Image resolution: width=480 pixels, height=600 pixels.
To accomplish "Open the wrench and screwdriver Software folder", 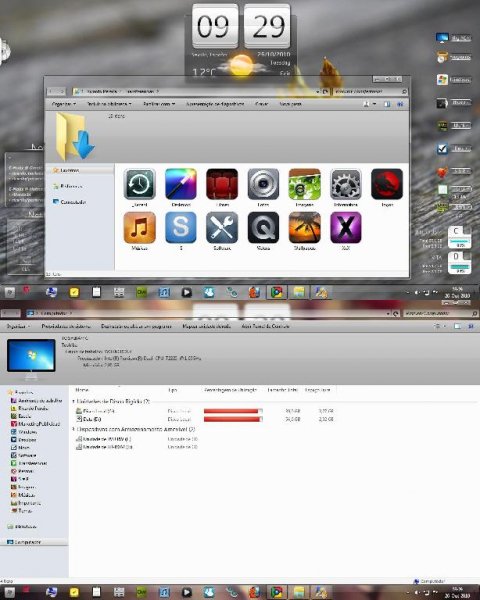I will (x=222, y=228).
